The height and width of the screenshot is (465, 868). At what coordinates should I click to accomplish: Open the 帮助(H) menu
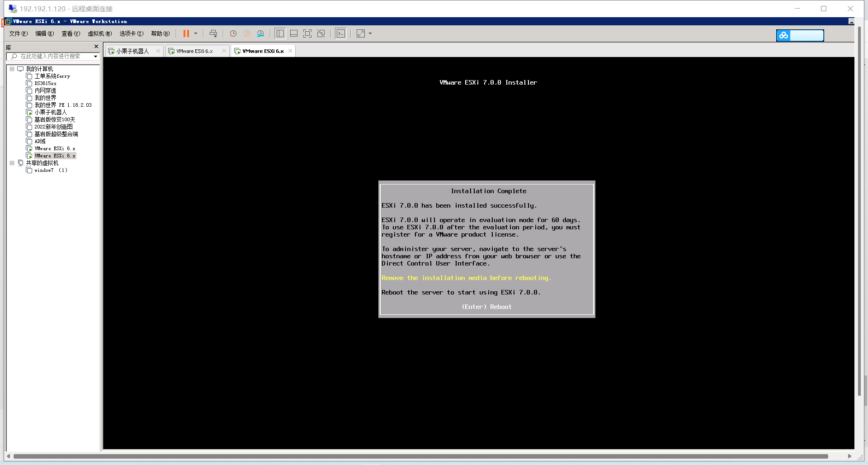tap(160, 33)
